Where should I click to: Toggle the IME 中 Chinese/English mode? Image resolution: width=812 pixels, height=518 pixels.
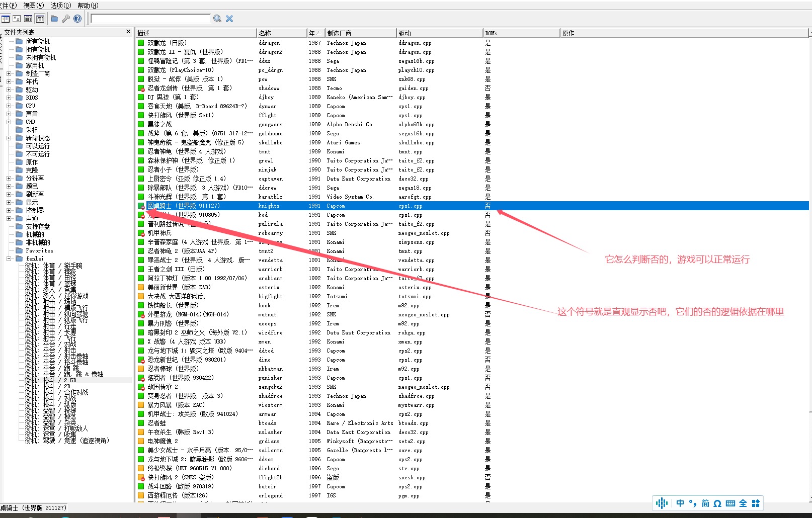(x=680, y=503)
